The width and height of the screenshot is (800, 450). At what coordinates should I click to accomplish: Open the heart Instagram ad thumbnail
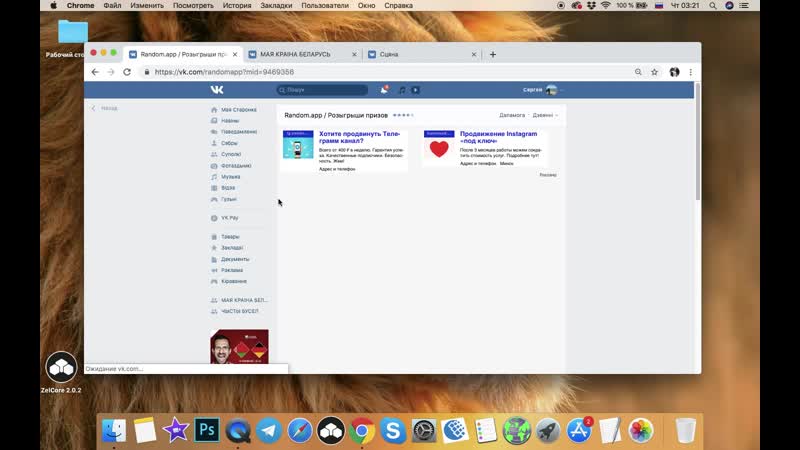coord(438,148)
